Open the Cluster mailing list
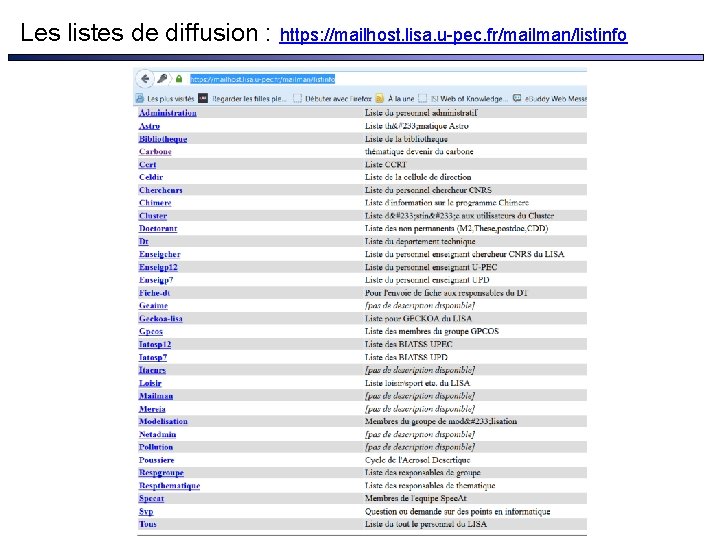The height and width of the screenshot is (540, 720). pos(153,216)
